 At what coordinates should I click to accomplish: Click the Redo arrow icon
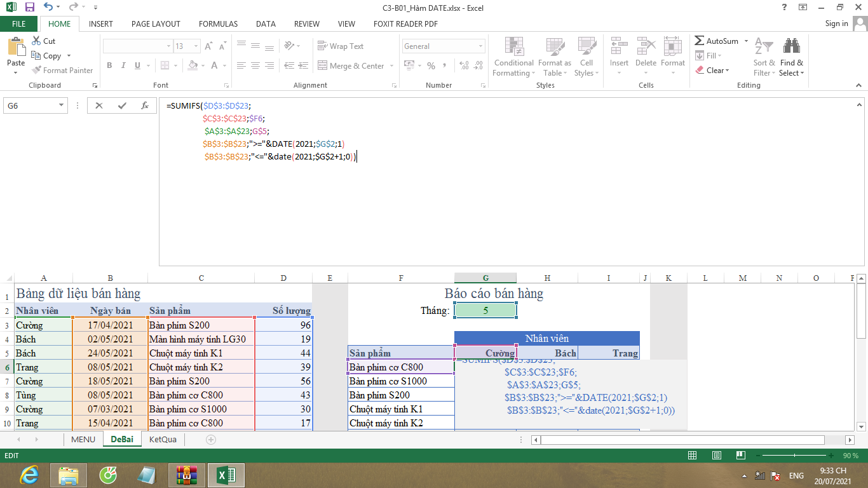click(73, 7)
